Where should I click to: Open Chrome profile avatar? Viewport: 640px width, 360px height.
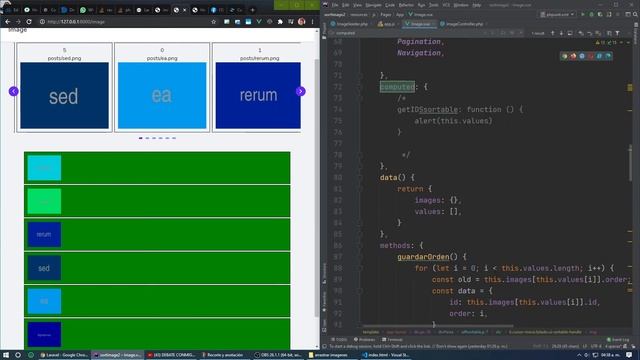(x=302, y=22)
